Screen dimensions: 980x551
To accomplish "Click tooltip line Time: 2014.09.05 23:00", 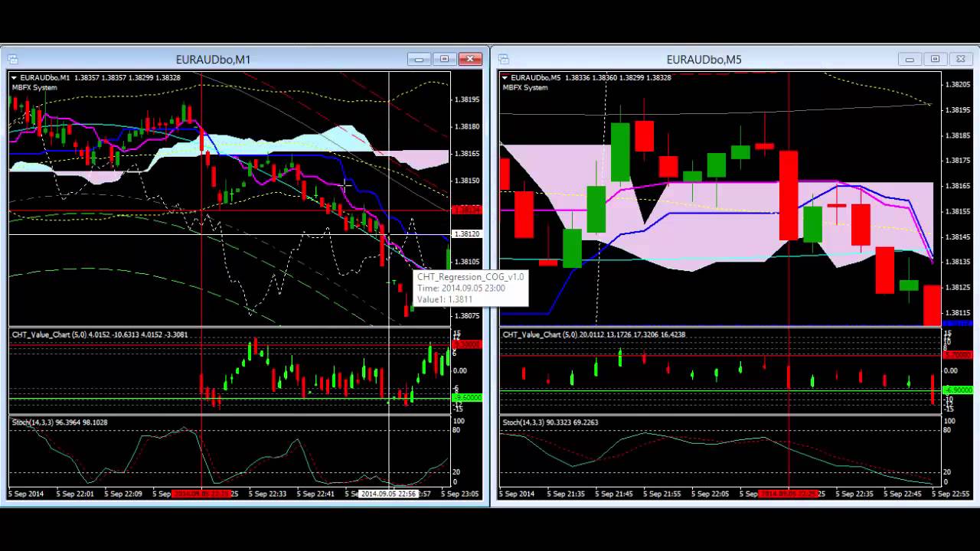I will pos(461,289).
